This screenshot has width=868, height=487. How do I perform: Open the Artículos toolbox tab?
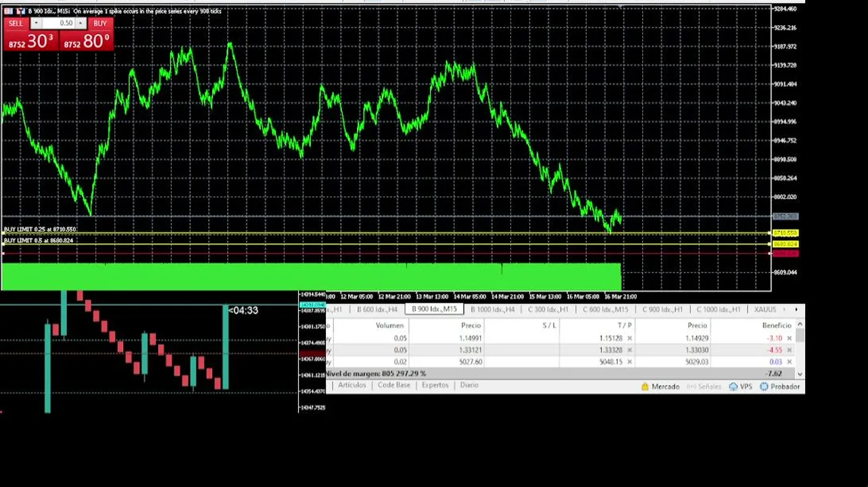click(352, 386)
